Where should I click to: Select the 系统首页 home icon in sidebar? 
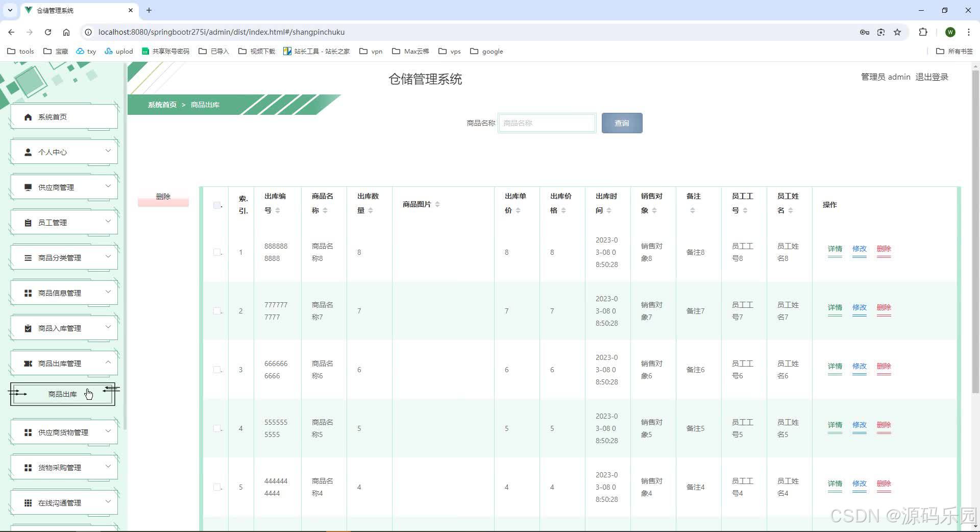[x=28, y=116]
